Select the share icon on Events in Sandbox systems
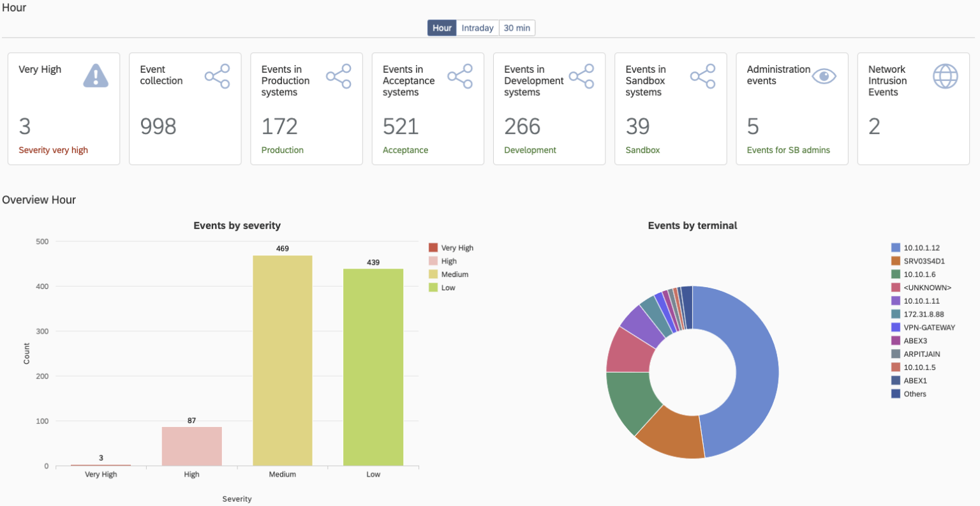The width and height of the screenshot is (980, 506). click(702, 75)
